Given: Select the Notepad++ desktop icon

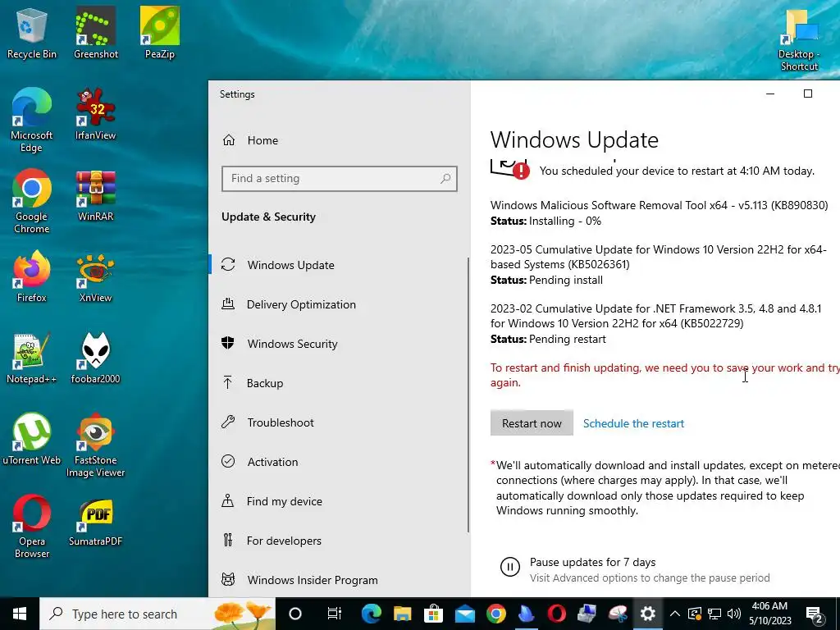Looking at the screenshot, I should 32,358.
